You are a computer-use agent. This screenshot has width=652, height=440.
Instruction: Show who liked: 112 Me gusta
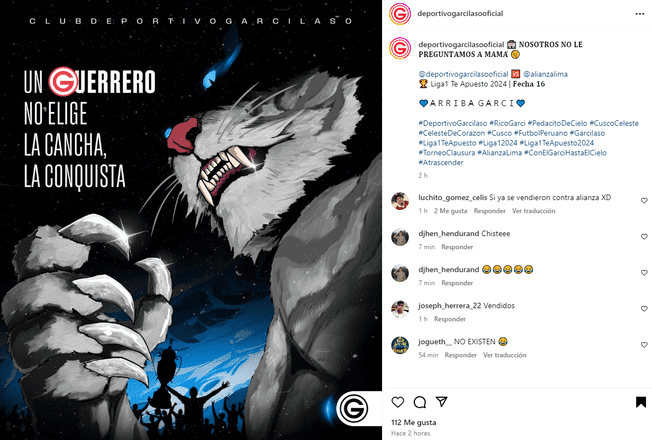413,422
